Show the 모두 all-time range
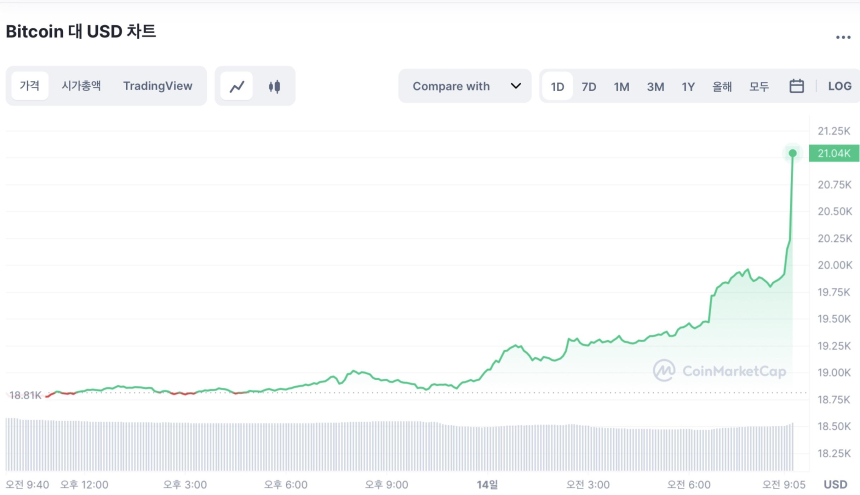 coord(759,87)
